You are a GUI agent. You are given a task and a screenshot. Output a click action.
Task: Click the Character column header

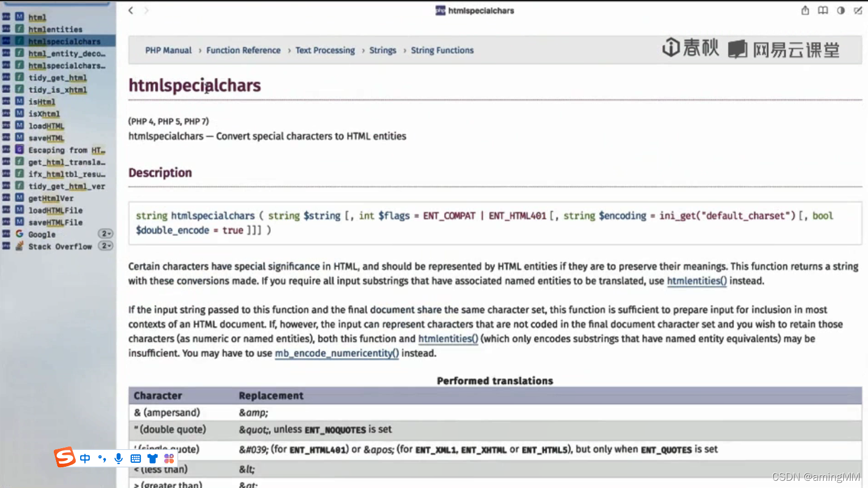coord(158,396)
